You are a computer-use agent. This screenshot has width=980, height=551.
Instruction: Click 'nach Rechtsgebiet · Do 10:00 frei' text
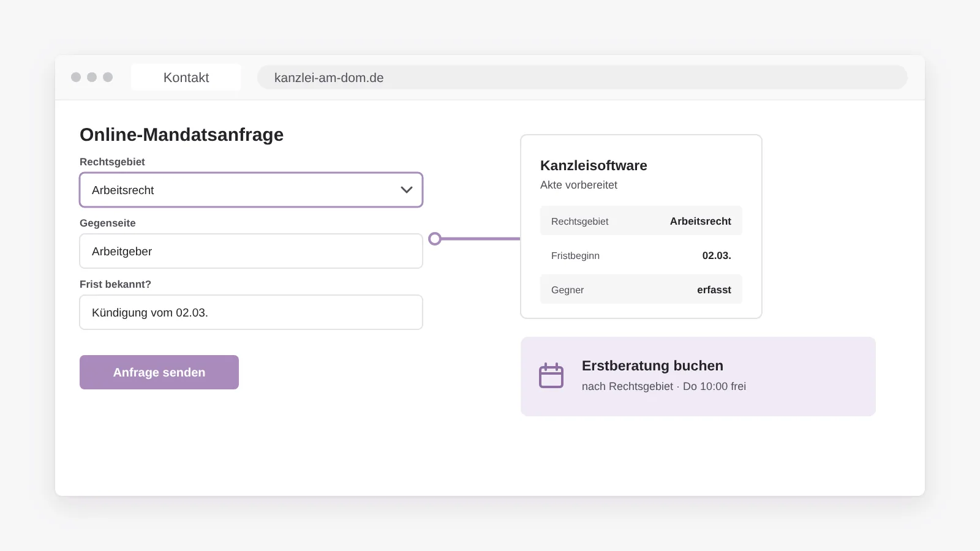point(664,386)
